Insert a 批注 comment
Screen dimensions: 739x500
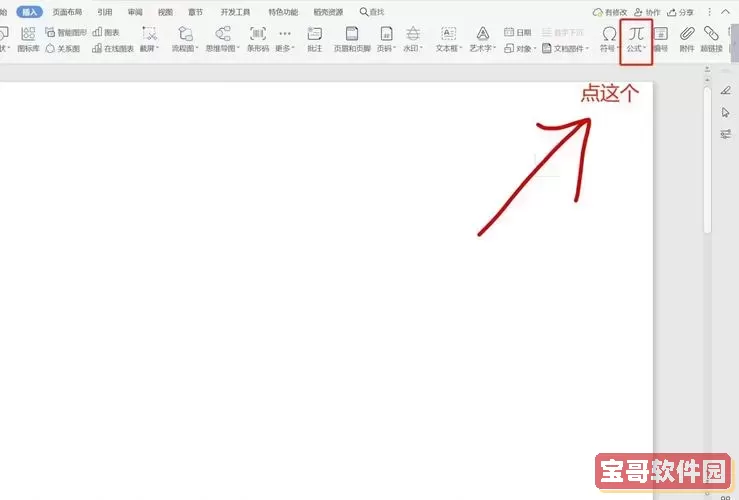pos(314,40)
